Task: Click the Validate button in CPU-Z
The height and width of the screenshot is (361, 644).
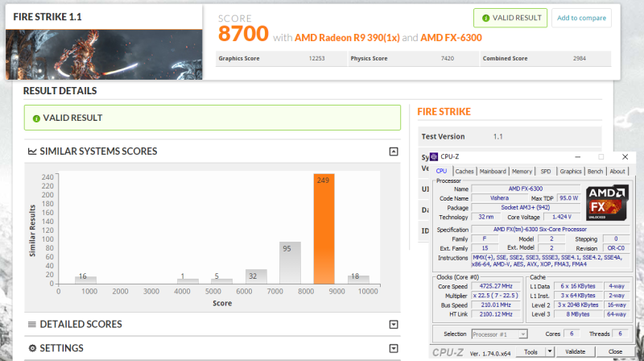Action: coord(575,351)
